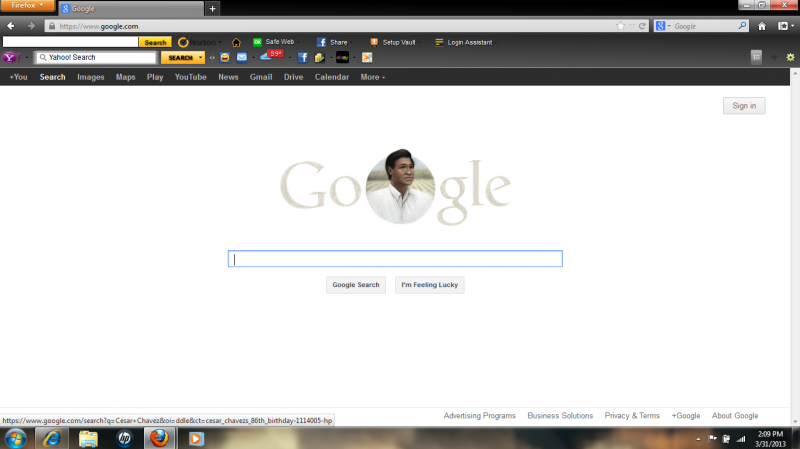Click the Sign in button
Screen dimensions: 800x449
click(743, 106)
